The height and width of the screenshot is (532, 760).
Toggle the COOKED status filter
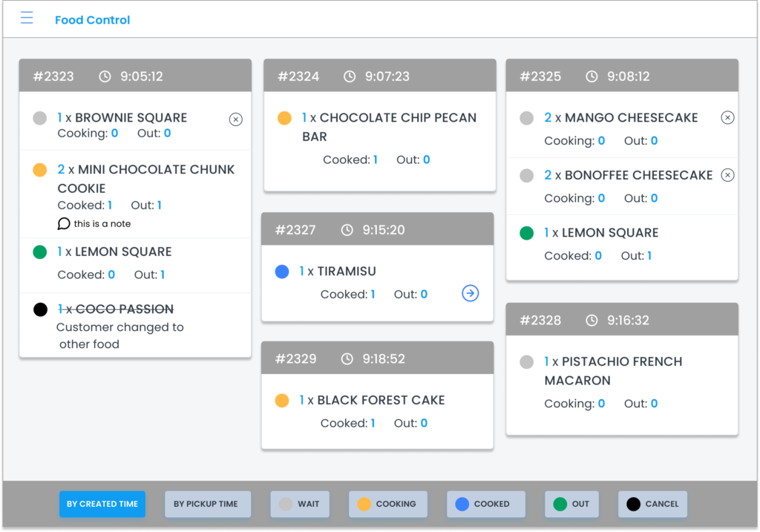485,504
